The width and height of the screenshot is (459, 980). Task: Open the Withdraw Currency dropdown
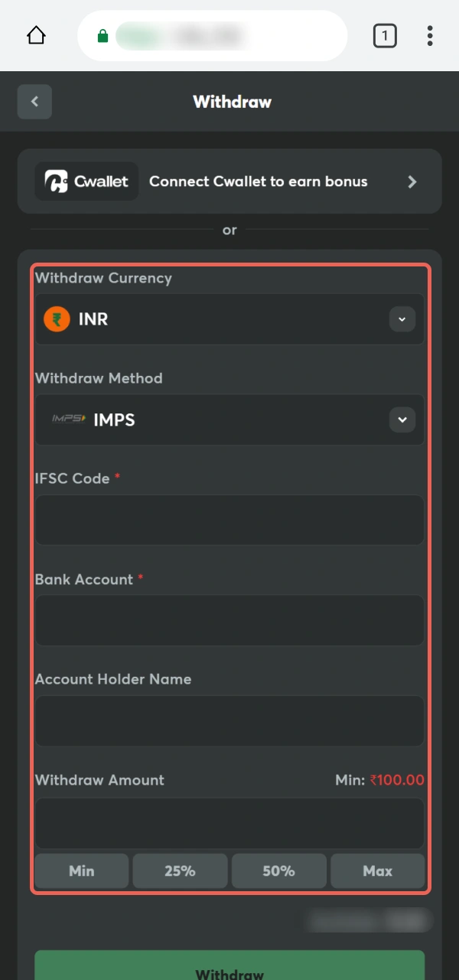pos(402,318)
